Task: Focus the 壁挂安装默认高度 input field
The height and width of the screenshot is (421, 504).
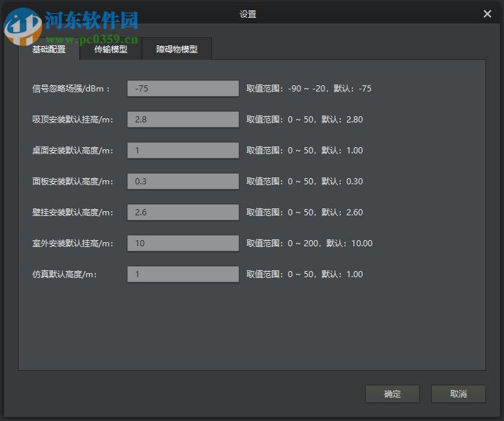Action: [x=183, y=213]
